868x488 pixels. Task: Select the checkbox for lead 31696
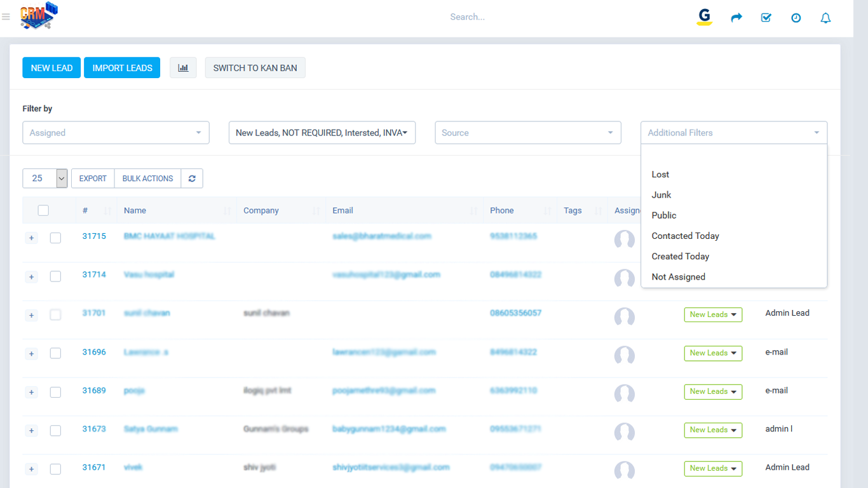55,353
